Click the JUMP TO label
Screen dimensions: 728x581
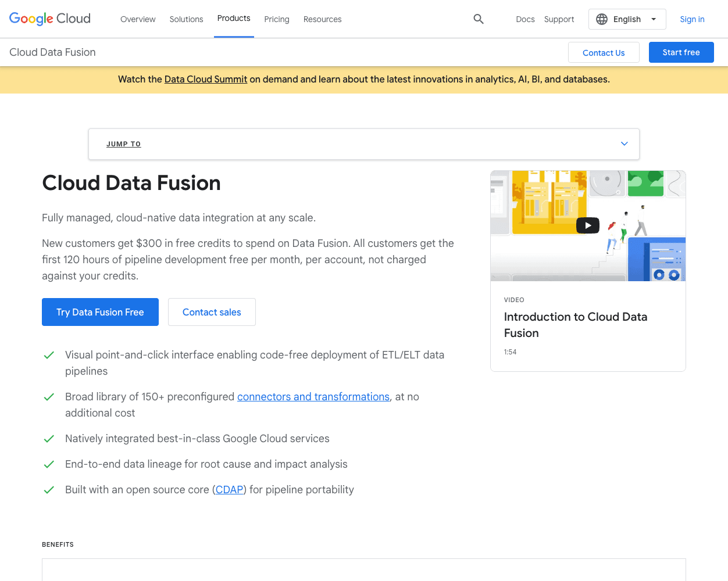[123, 144]
